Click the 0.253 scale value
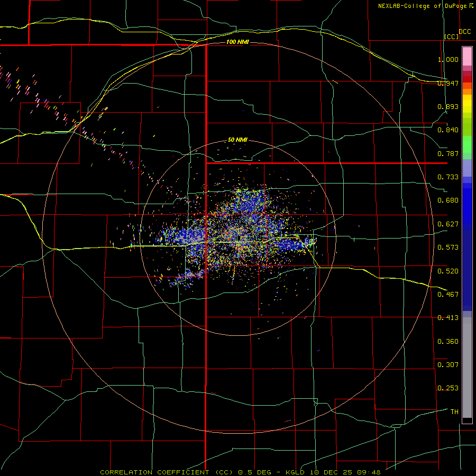476x476 pixels. pos(448,388)
